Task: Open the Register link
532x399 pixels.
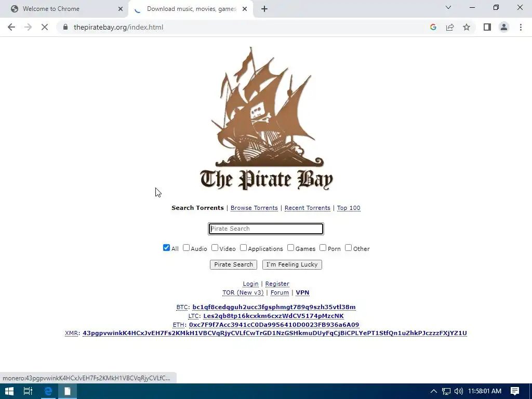Action: (x=277, y=284)
